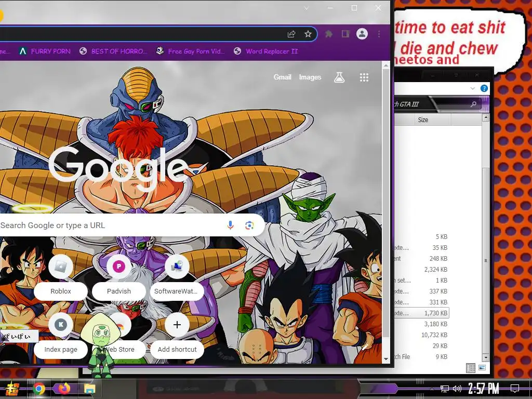The image size is (532, 399).
Task: Switch Explorer to large thumbnails view icon
Action: [482, 367]
